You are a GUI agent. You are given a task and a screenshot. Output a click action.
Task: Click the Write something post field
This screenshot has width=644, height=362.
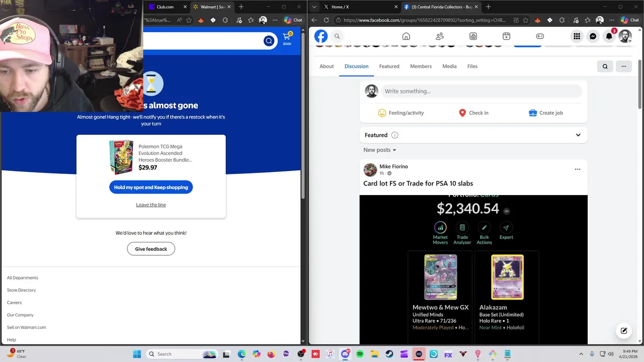pyautogui.click(x=481, y=91)
